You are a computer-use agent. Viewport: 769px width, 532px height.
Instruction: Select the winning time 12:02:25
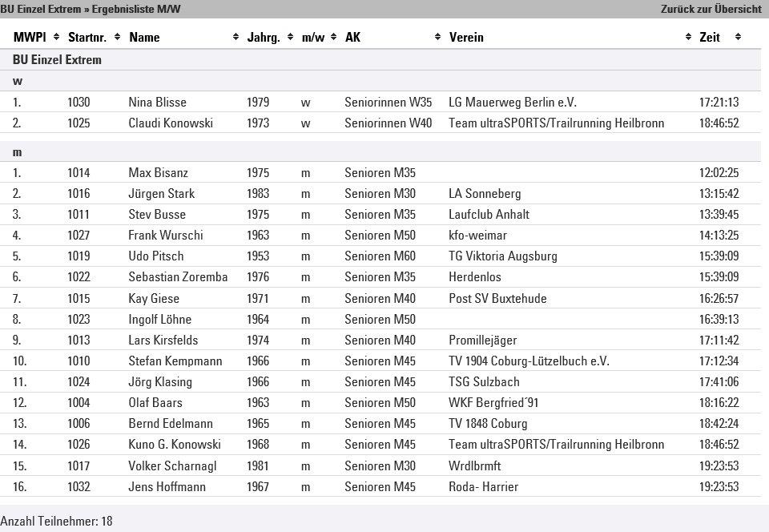(719, 173)
